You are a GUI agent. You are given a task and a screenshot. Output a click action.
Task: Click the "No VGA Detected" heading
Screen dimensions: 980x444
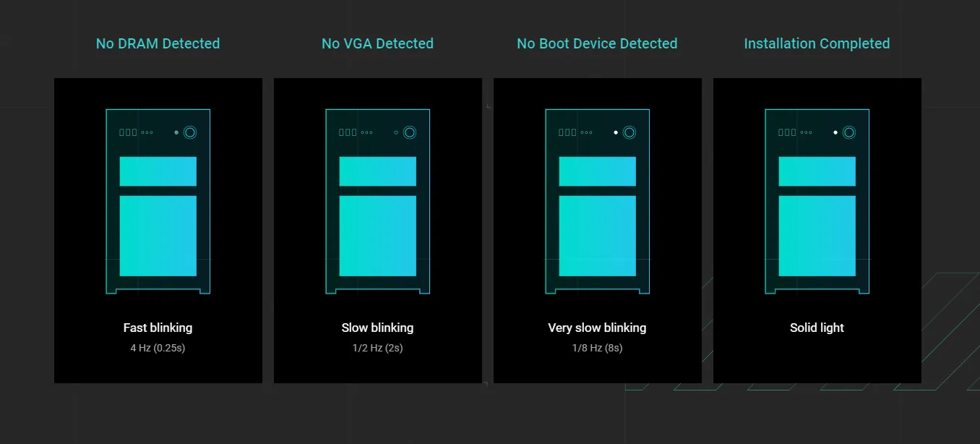[377, 43]
